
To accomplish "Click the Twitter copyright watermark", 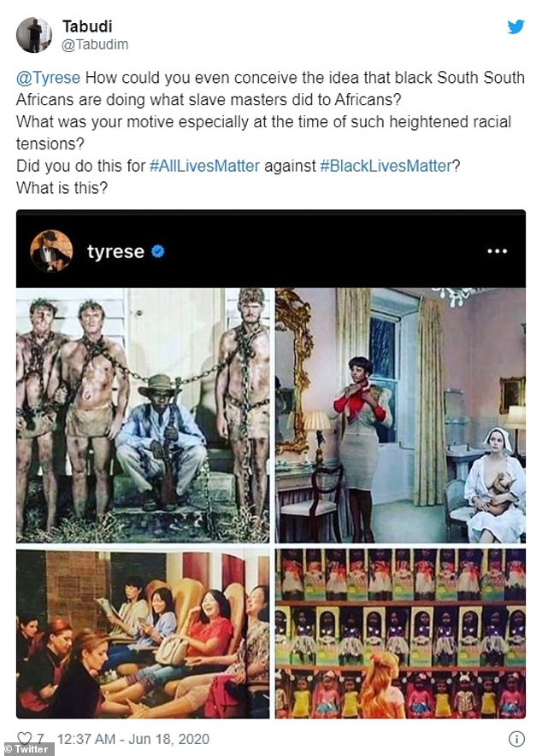I will pos(27,749).
